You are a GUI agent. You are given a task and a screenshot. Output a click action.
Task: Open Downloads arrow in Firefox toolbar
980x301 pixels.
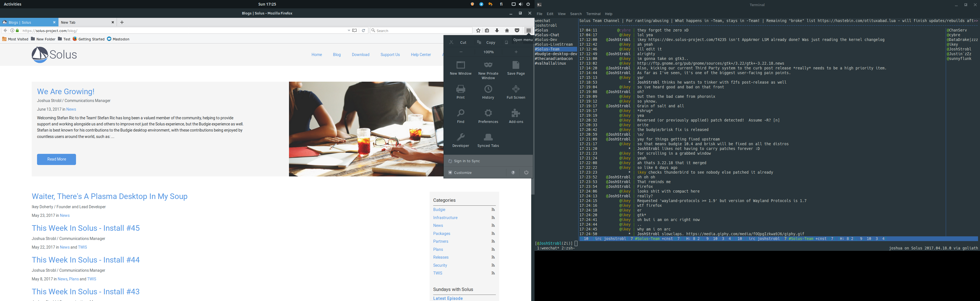[x=497, y=30]
